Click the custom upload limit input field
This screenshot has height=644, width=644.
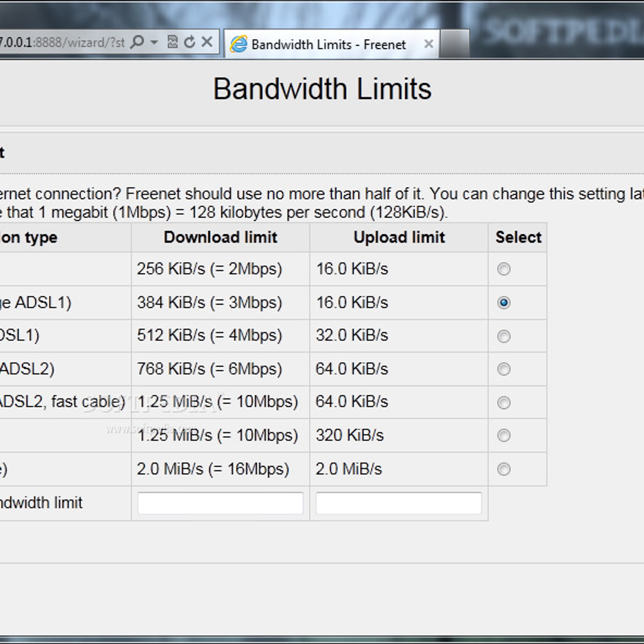point(399,503)
